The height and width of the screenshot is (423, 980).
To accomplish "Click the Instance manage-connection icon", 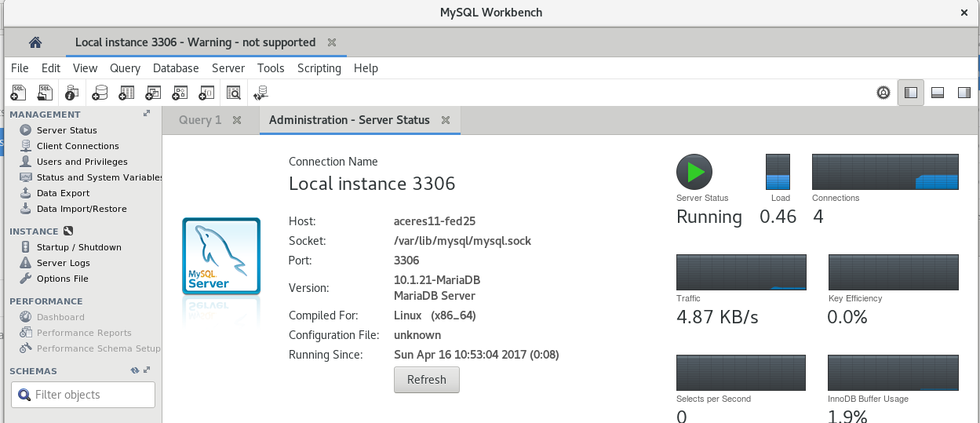I will [67, 232].
